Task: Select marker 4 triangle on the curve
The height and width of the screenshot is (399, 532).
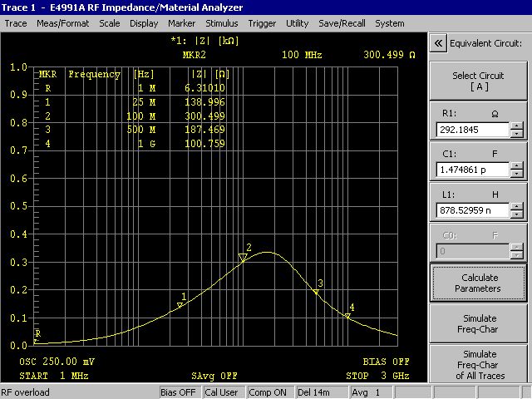Action: click(x=347, y=316)
